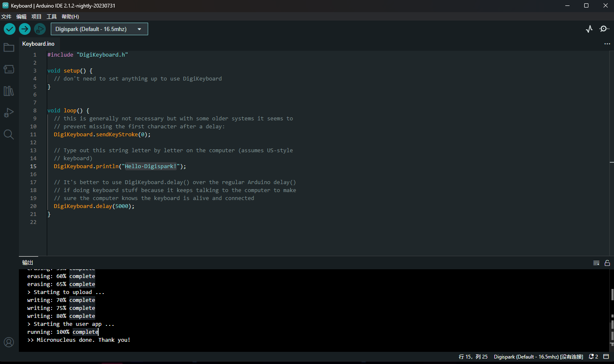
Task: Open the sidebar Search panel
Action: [x=9, y=135]
